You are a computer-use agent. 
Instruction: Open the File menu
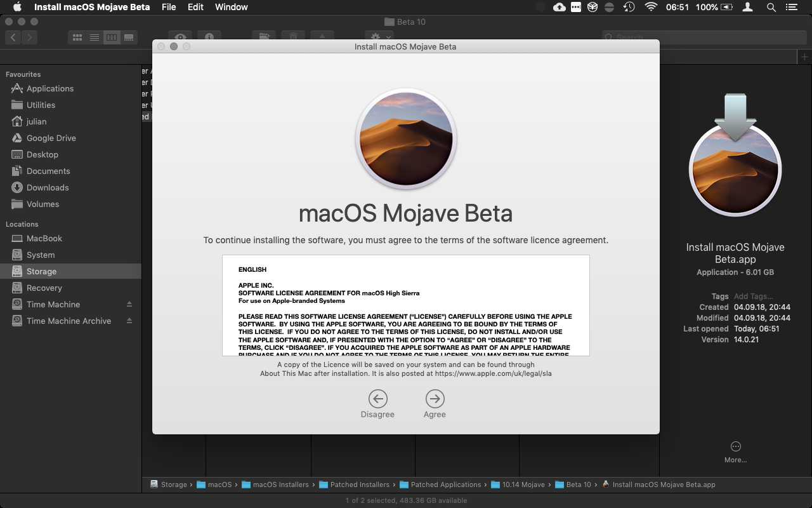coord(169,7)
